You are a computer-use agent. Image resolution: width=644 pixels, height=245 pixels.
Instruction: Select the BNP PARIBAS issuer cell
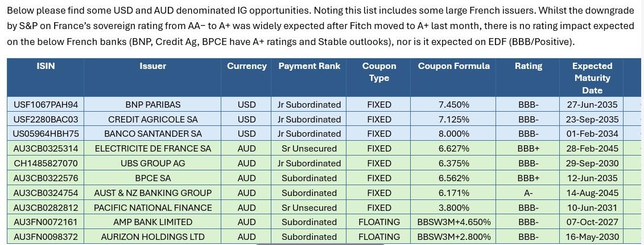click(152, 104)
